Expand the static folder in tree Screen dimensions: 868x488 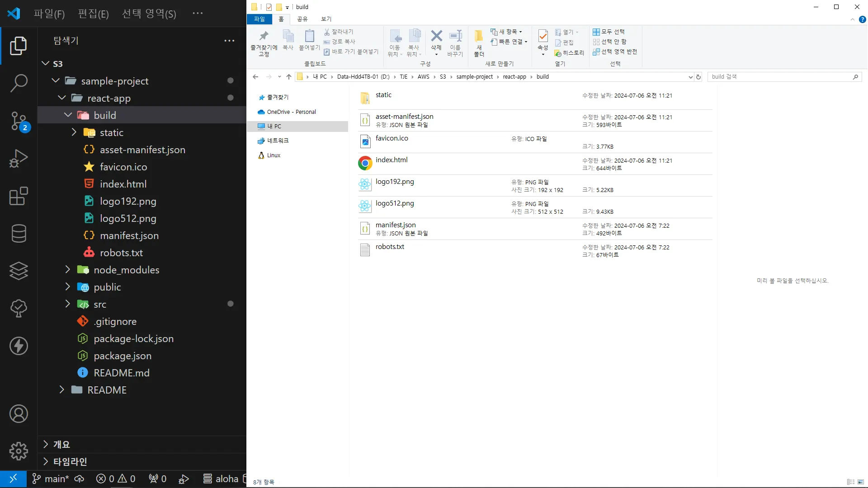[74, 132]
